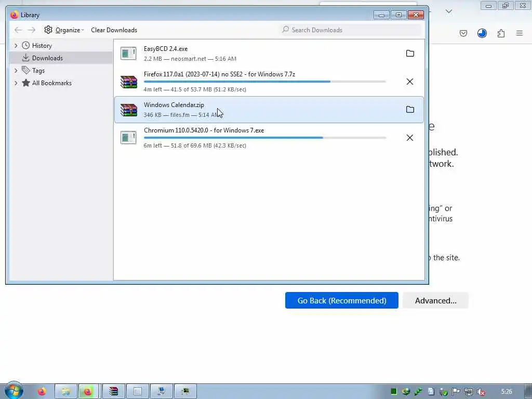
Task: Open the Firefox hamburger application menu
Action: 520,33
